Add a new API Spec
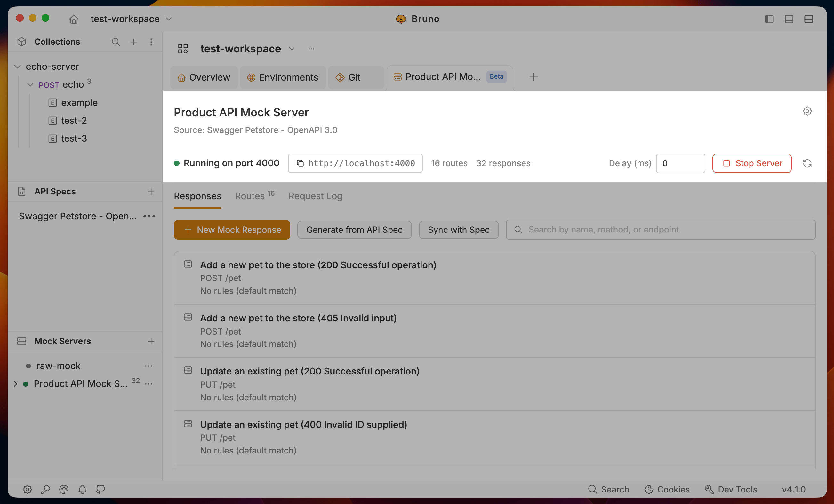Viewport: 834px width, 504px height. pos(151,192)
